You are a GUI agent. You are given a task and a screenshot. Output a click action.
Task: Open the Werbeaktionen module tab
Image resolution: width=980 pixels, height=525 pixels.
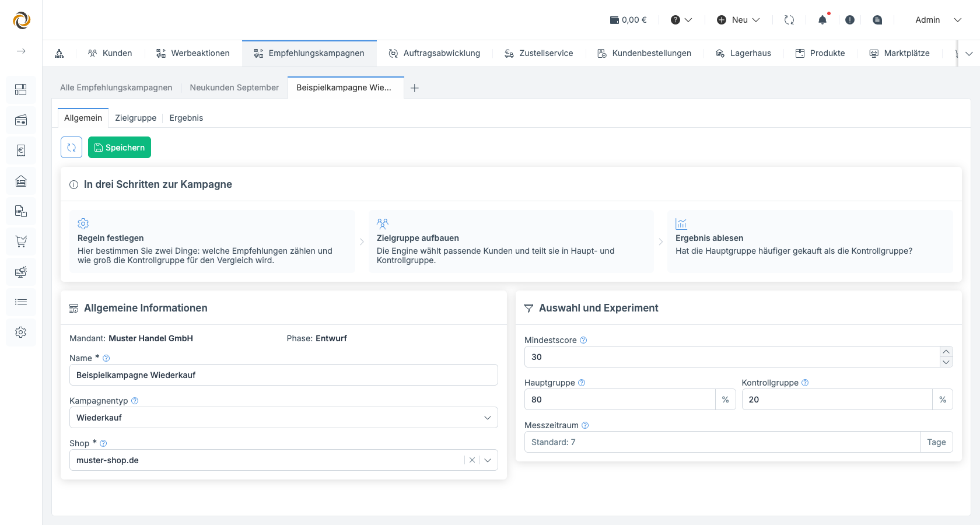[x=193, y=53]
